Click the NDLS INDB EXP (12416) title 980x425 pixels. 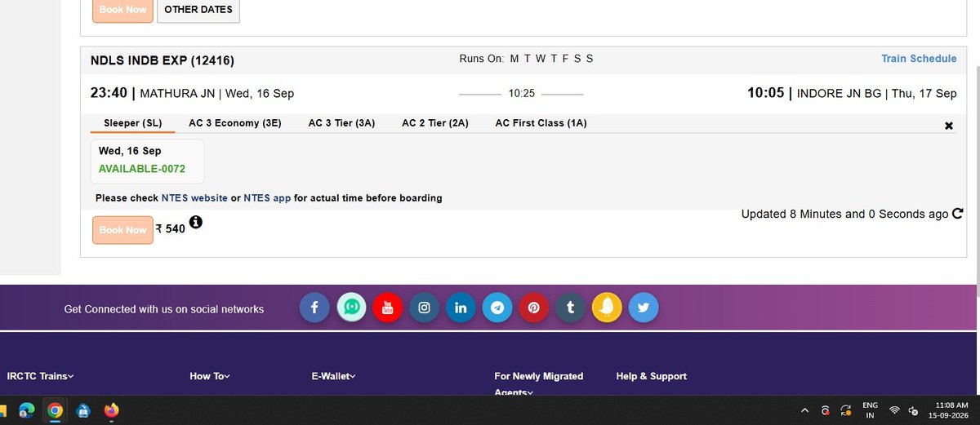[163, 60]
